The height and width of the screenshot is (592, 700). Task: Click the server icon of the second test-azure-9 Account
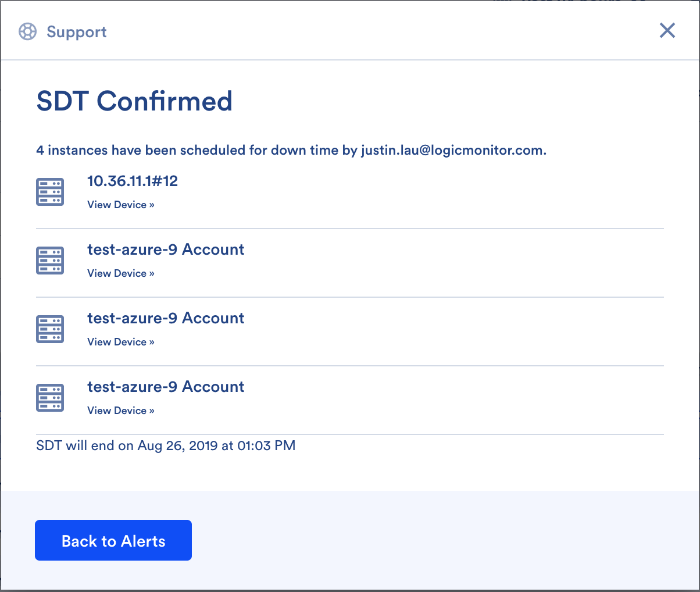point(50,329)
